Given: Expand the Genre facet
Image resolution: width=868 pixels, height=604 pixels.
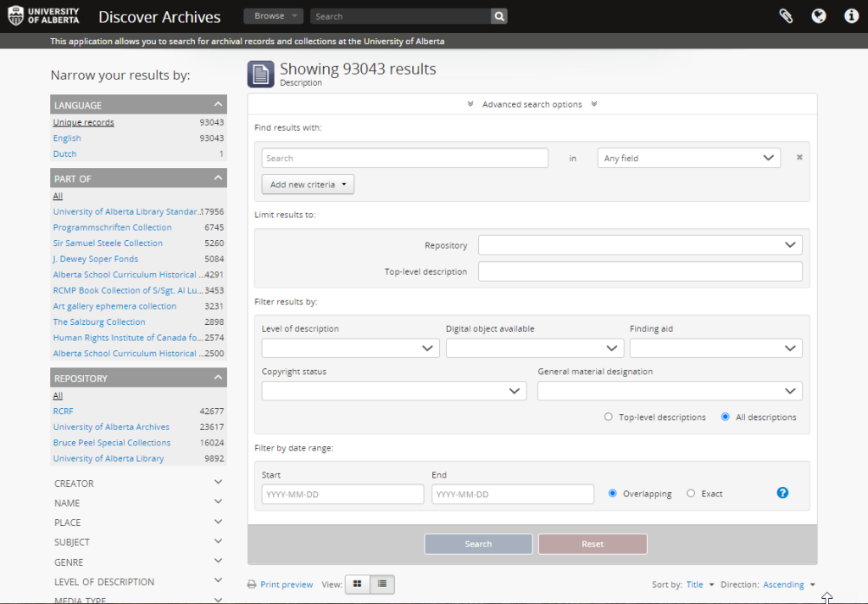Looking at the screenshot, I should tap(138, 562).
